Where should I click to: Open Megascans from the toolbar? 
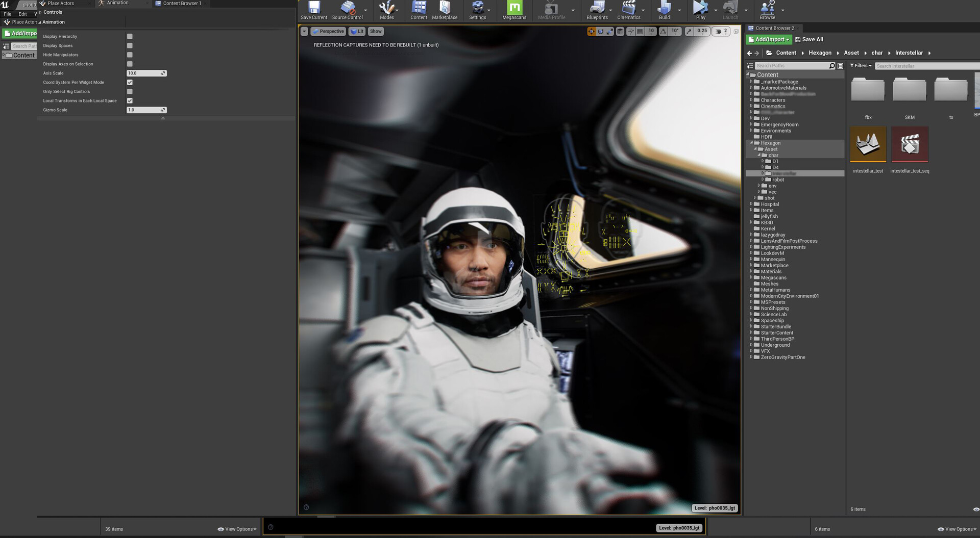(514, 10)
